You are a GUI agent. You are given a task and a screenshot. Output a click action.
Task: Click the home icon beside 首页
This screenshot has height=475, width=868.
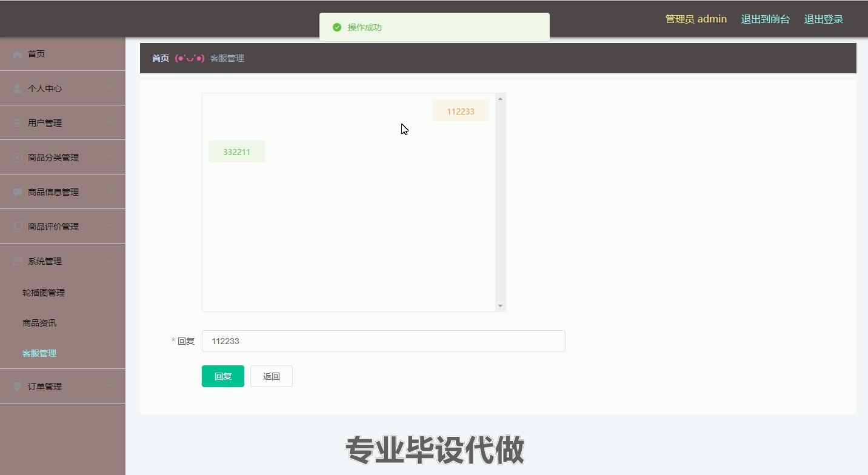pyautogui.click(x=18, y=55)
